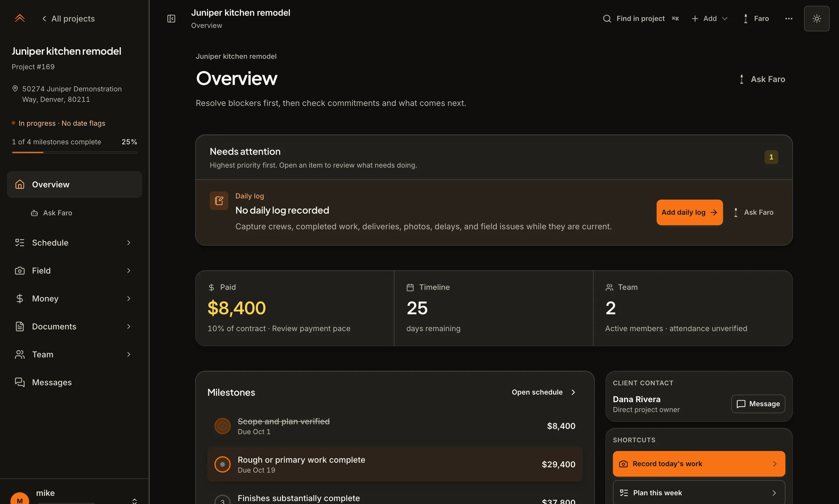839x504 pixels.
Task: Click the daily log notepad icon
Action: 219,200
